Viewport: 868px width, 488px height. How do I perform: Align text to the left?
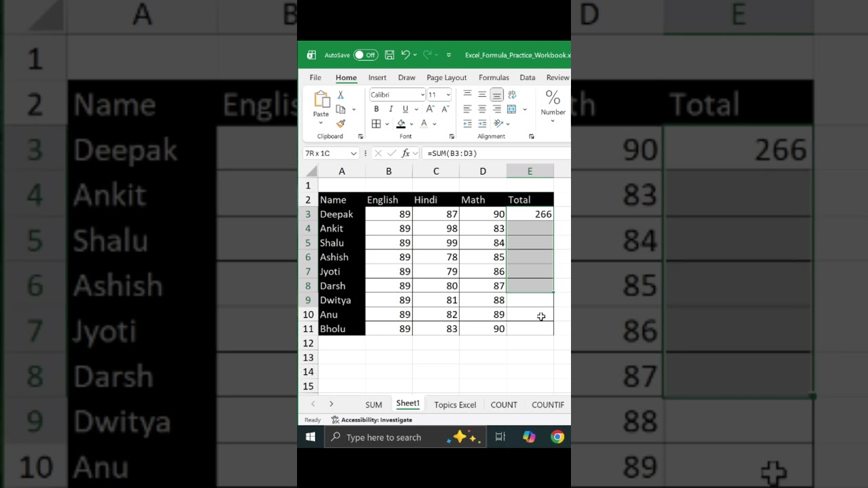coord(467,109)
